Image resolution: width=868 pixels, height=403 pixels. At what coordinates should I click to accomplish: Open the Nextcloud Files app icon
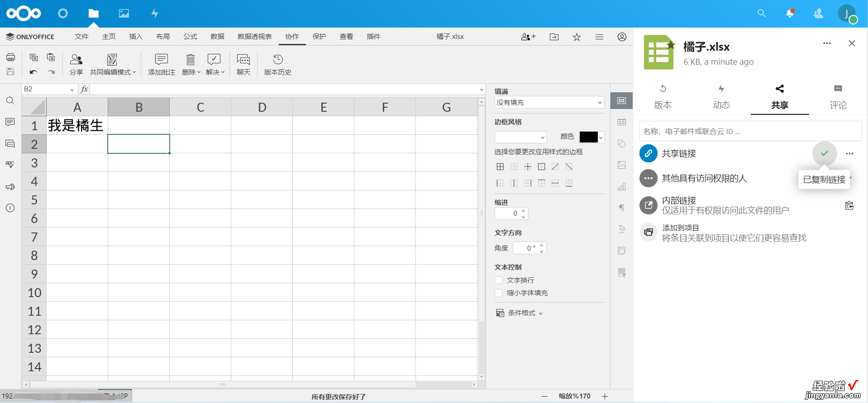pos(94,14)
